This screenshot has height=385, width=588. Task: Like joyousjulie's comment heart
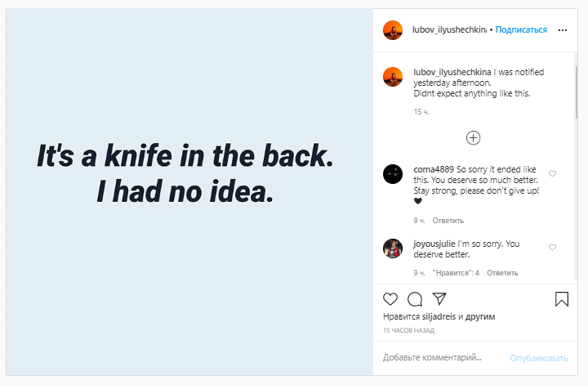552,247
